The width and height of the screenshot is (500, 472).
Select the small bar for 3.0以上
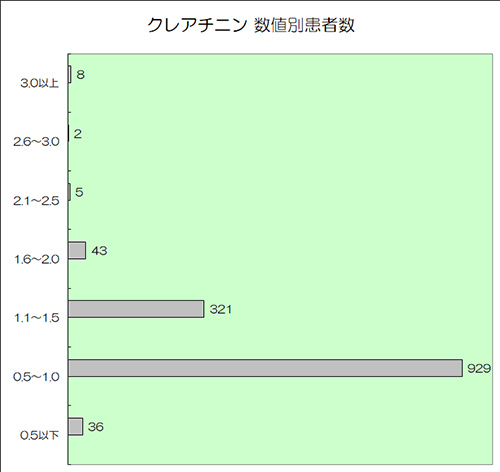[70, 74]
